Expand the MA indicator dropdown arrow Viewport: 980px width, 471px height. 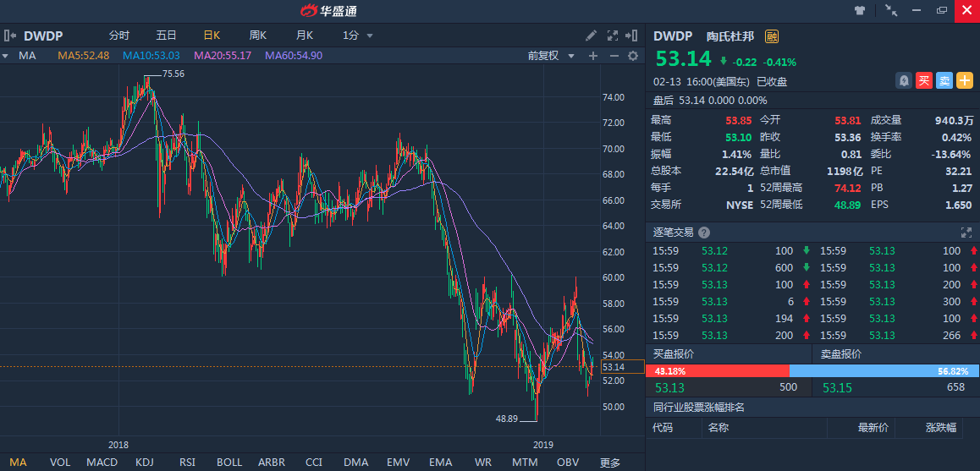tap(6, 56)
